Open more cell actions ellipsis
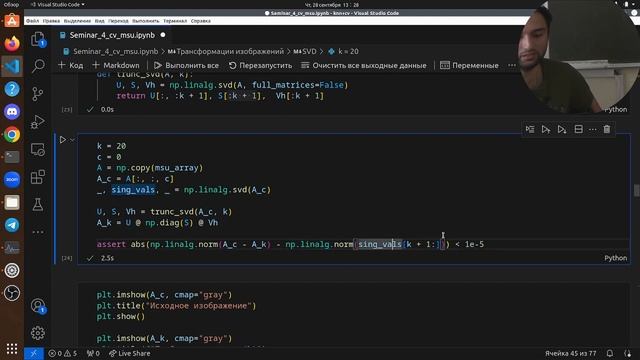The height and width of the screenshot is (360, 640). (593, 129)
